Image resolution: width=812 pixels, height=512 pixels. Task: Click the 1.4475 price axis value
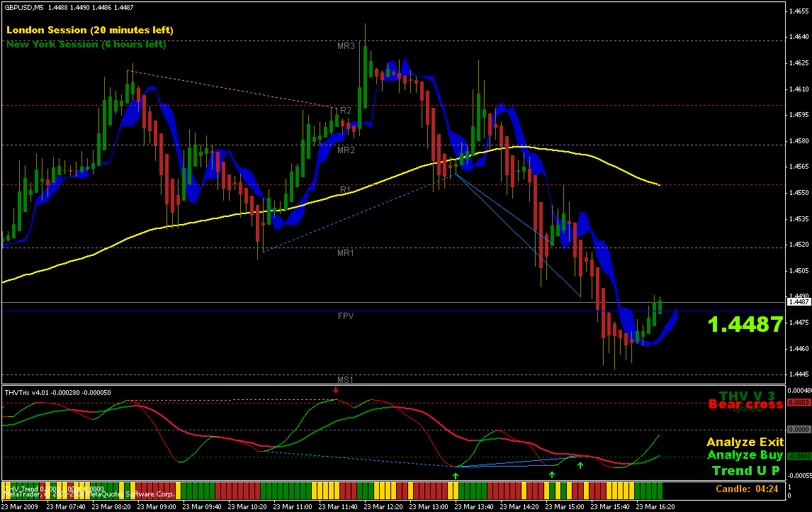[x=799, y=323]
